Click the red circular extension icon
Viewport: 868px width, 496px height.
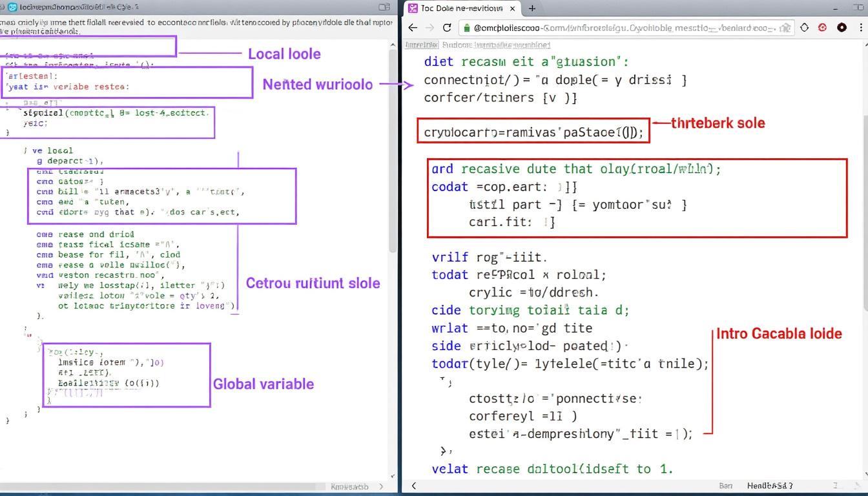point(821,28)
